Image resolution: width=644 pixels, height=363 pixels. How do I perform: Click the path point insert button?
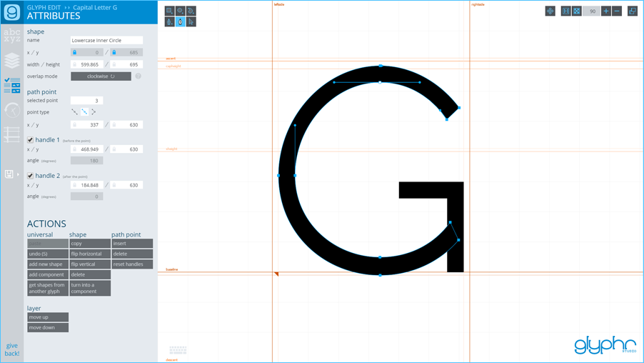(x=132, y=244)
